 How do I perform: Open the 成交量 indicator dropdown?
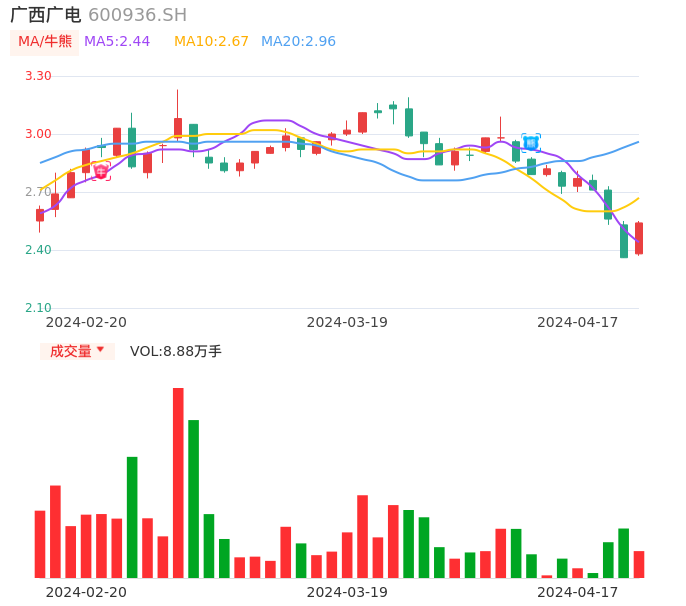pyautogui.click(x=70, y=351)
